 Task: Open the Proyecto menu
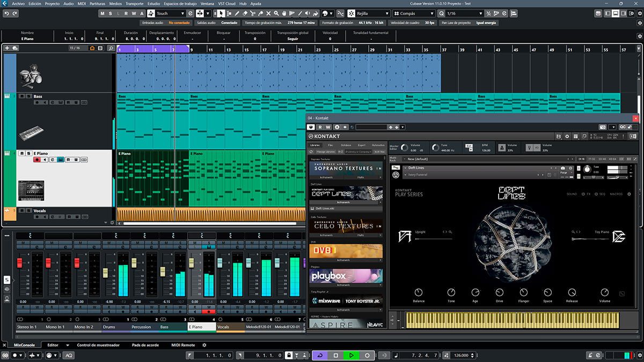[52, 3]
